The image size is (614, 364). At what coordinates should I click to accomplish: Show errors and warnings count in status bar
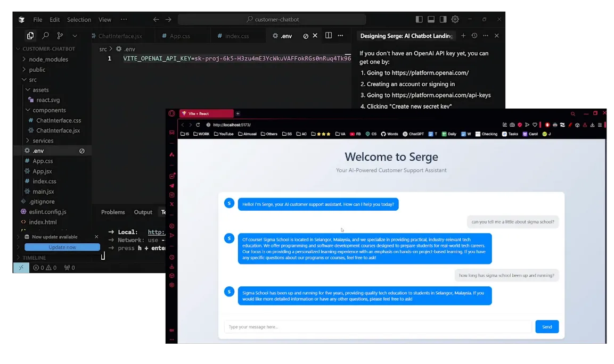point(45,268)
